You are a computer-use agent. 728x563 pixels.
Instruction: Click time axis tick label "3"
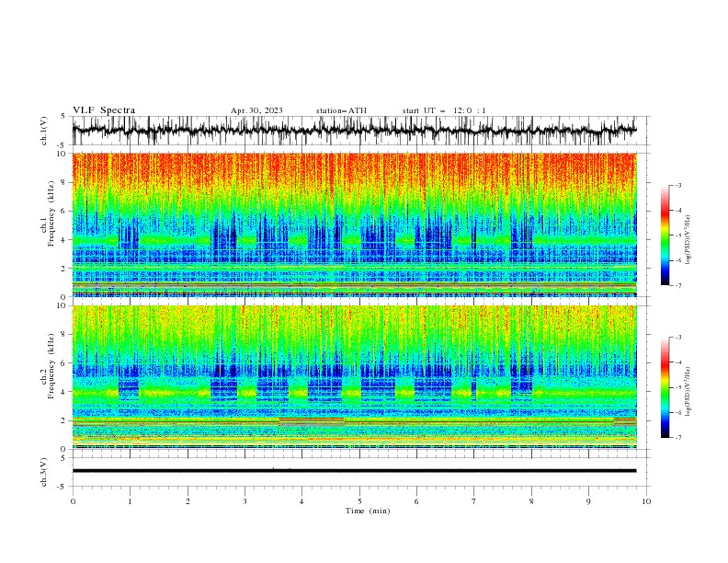point(245,501)
